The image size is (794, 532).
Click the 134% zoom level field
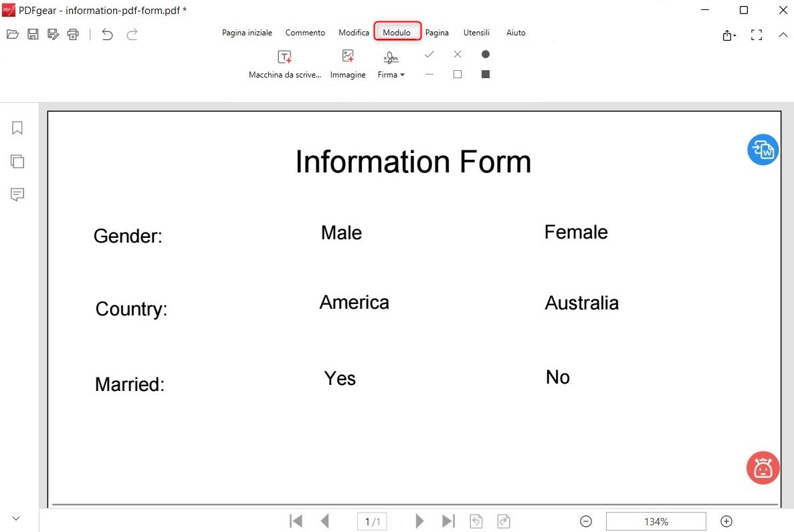click(656, 521)
